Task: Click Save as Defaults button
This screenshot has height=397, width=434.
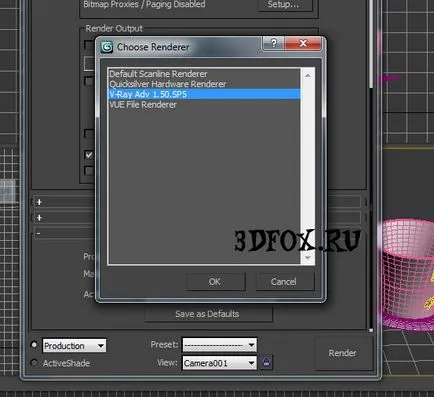Action: [x=208, y=314]
